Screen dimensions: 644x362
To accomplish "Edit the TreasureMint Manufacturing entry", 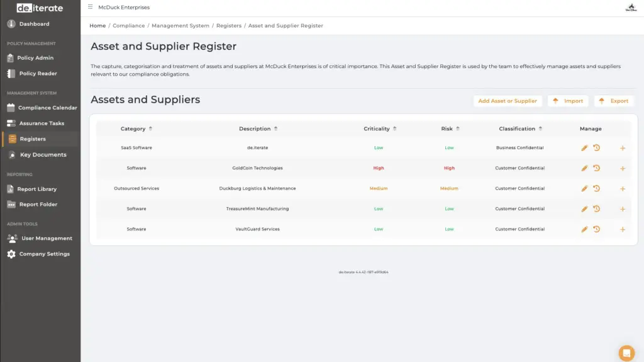I will (x=584, y=209).
